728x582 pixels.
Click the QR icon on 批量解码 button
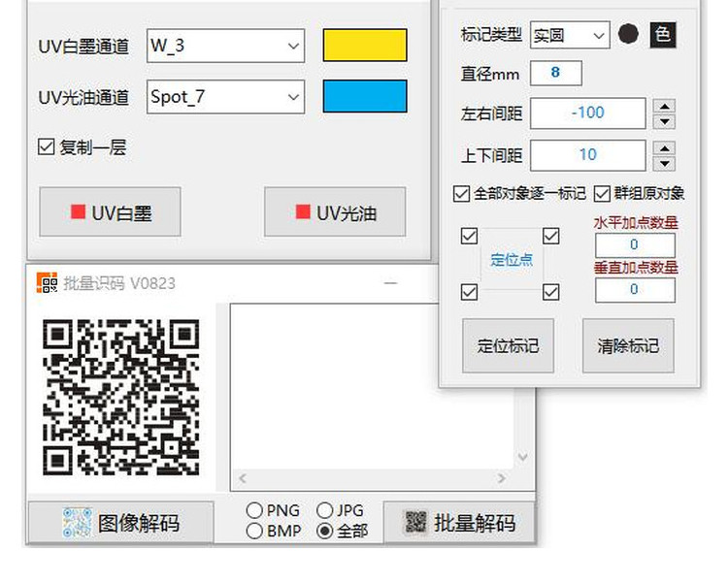click(x=415, y=522)
